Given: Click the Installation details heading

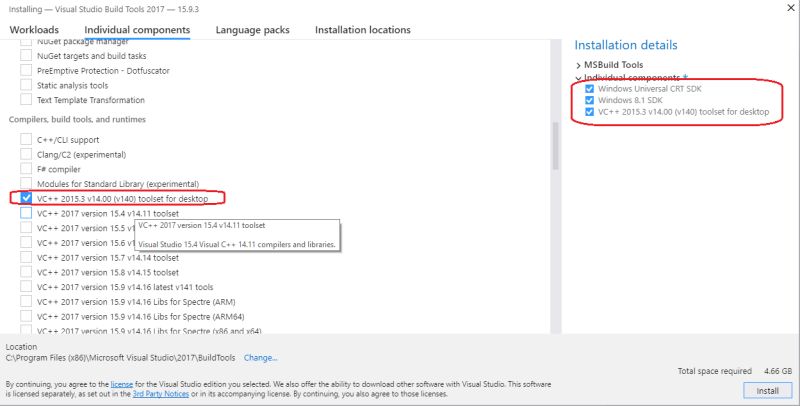Looking at the screenshot, I should [x=626, y=45].
